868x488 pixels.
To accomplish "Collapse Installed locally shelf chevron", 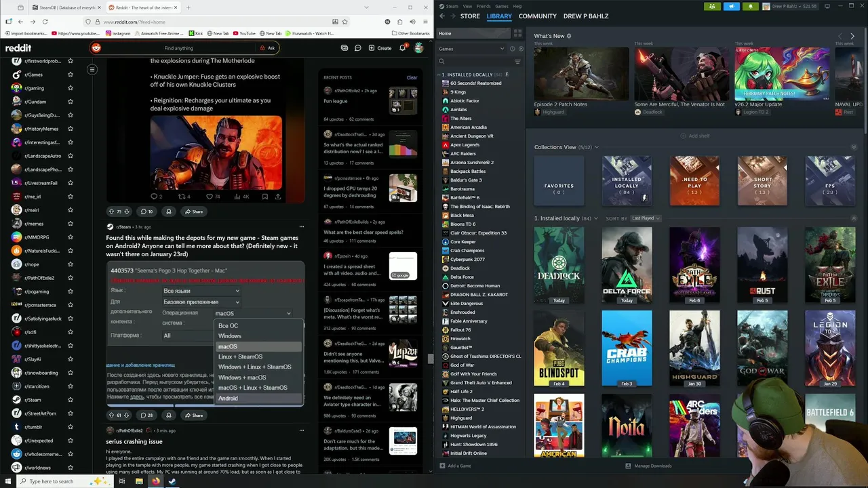I will tap(854, 218).
